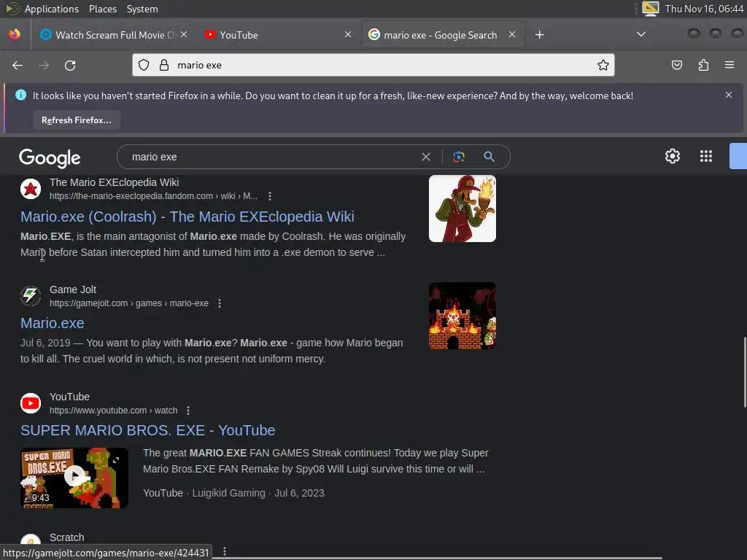The height and width of the screenshot is (560, 747).
Task: Open SUPER MARIO BROS. EXE YouTube result
Action: click(147, 430)
